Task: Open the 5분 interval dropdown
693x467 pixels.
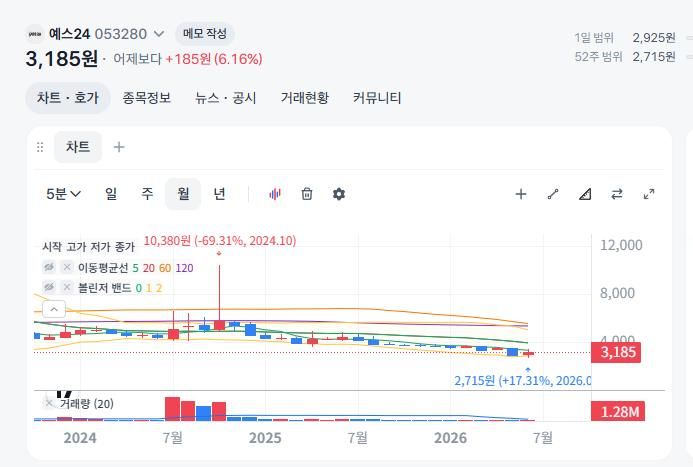Action: (x=63, y=194)
